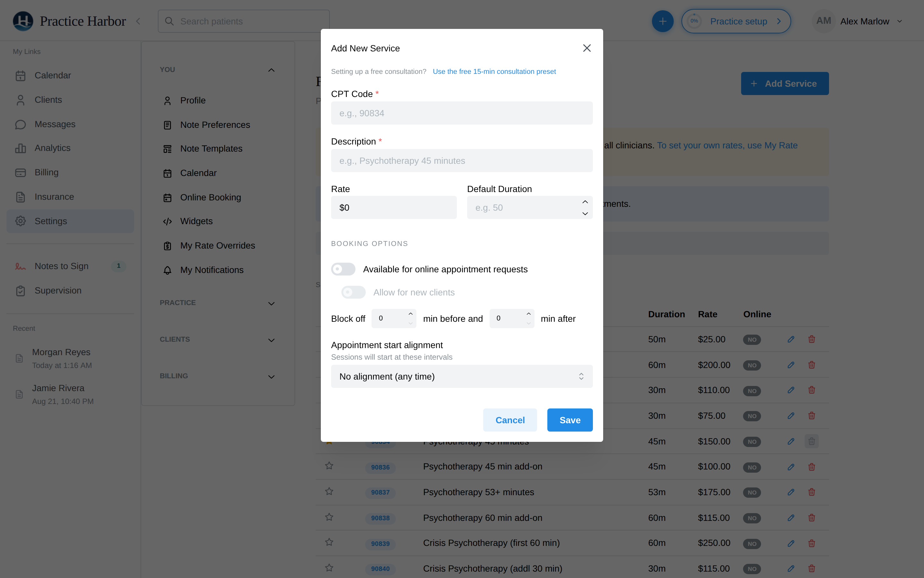Collapse sidebar with the left chevron icon
924x578 pixels.
coord(138,22)
